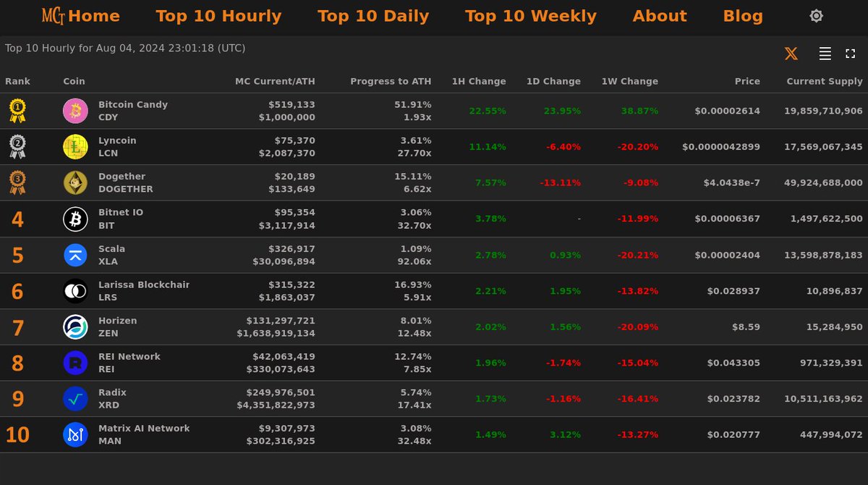Viewport: 868px width, 485px height.
Task: Click the 1H Change column header
Action: click(x=479, y=81)
